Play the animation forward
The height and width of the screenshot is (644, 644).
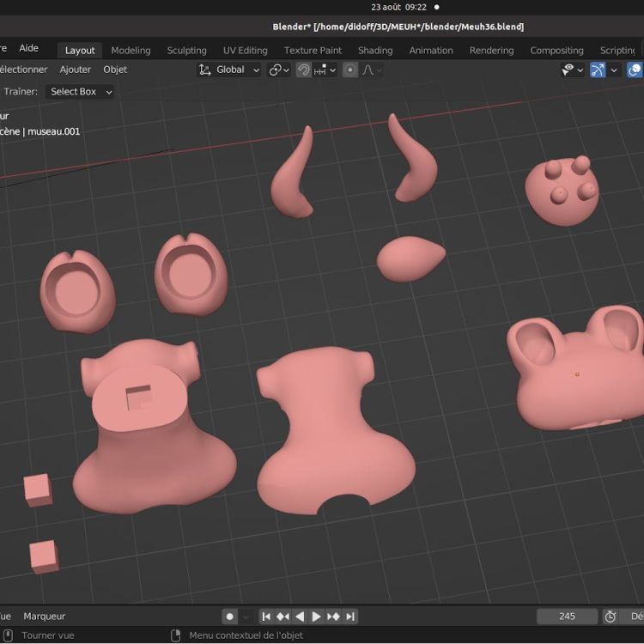[316, 617]
